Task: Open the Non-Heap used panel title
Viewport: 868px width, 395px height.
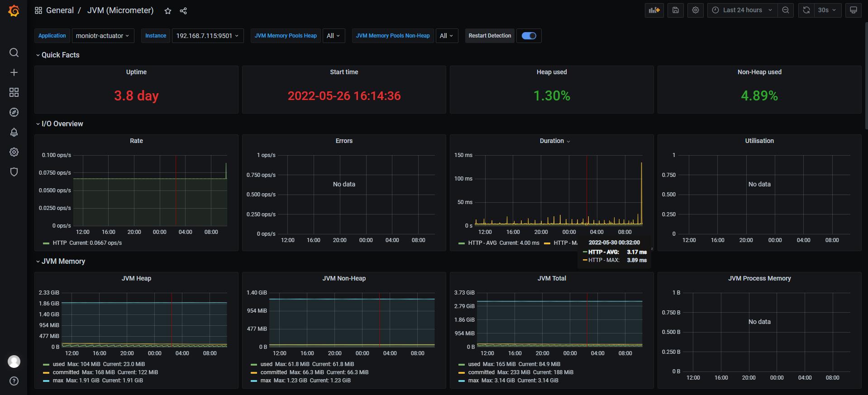Action: point(759,72)
